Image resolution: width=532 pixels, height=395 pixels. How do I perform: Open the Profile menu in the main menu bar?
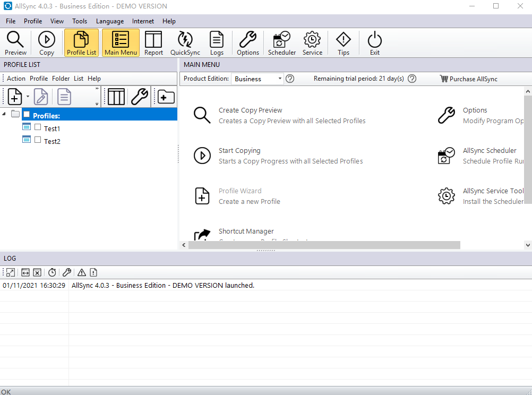tap(33, 21)
